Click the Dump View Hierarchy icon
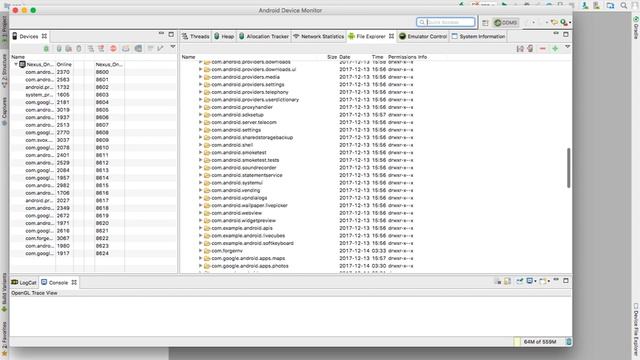Screen dimensions: 640x360 point(138,49)
